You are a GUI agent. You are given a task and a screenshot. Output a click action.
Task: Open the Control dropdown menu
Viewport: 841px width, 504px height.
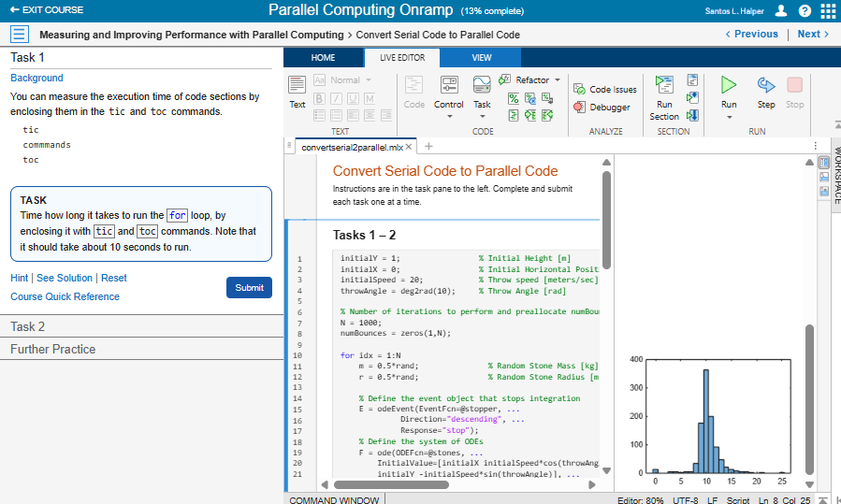tap(449, 105)
